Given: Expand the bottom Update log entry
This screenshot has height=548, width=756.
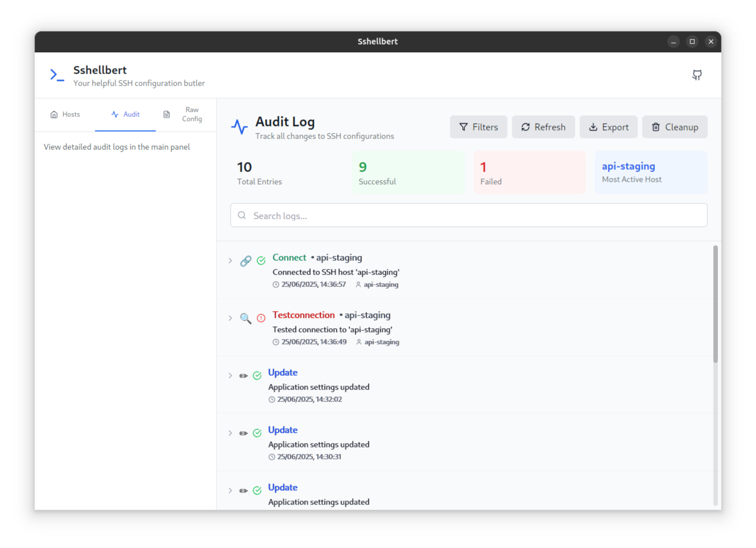Looking at the screenshot, I should 230,491.
